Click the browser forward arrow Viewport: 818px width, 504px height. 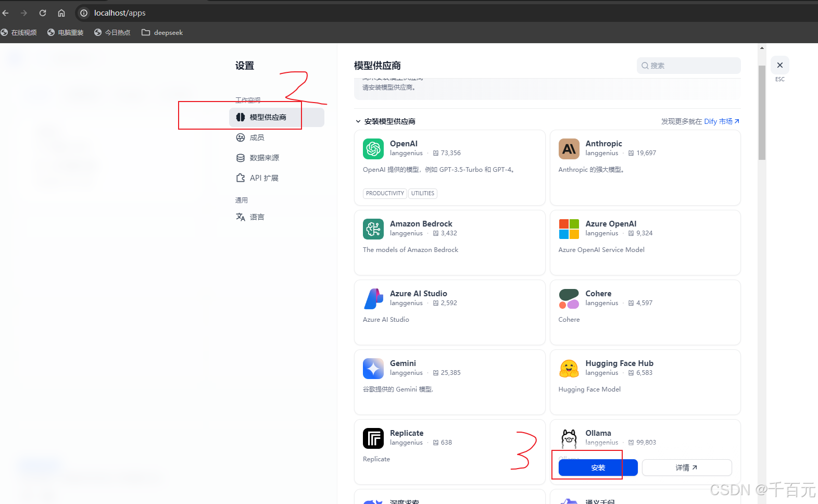pyautogui.click(x=24, y=13)
